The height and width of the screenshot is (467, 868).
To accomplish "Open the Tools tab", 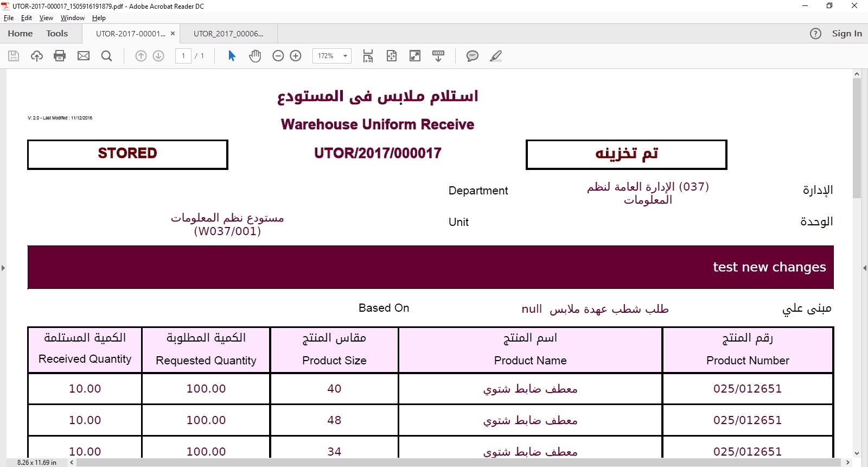I will pyautogui.click(x=57, y=34).
